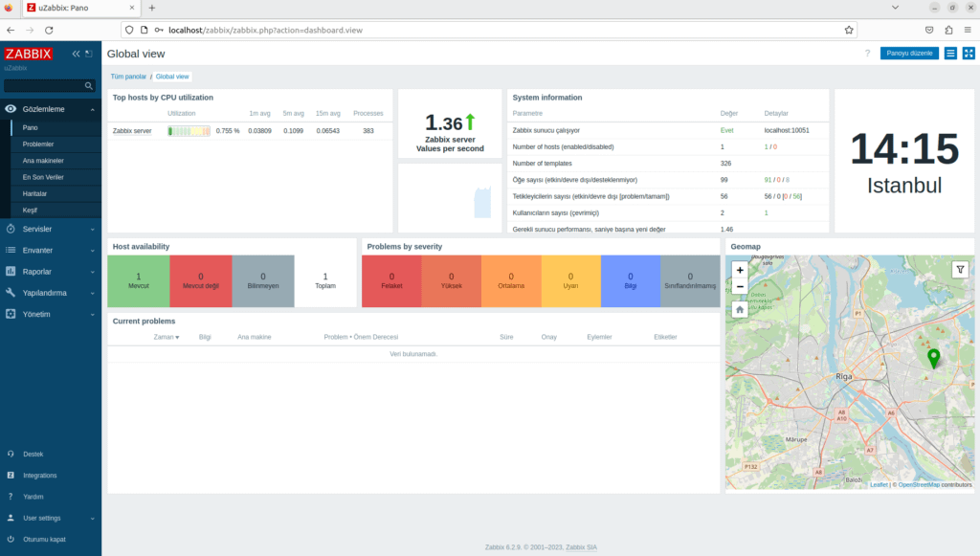The height and width of the screenshot is (556, 980).
Task: Select En Son Veriler menu item
Action: pos(42,177)
